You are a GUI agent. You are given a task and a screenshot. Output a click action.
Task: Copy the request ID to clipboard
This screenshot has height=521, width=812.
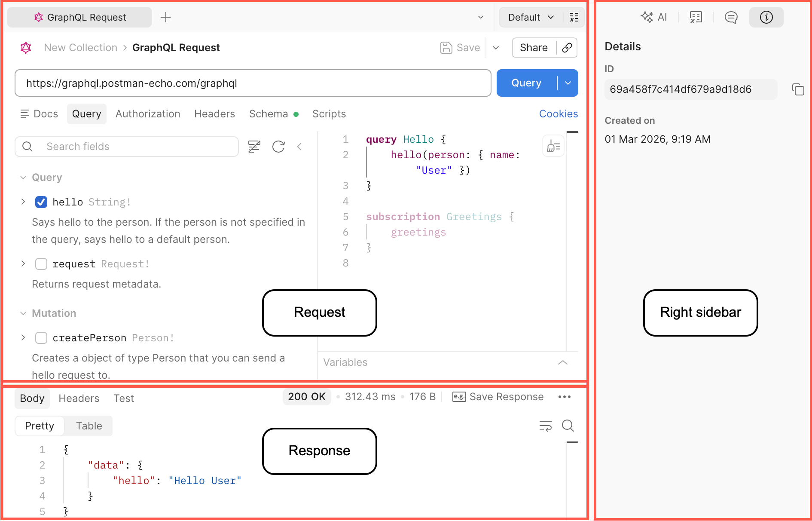coord(798,89)
